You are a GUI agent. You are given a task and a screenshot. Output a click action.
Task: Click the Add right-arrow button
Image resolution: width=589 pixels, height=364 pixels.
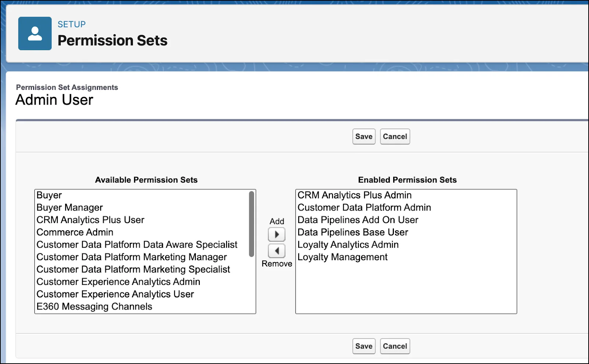pyautogui.click(x=276, y=234)
